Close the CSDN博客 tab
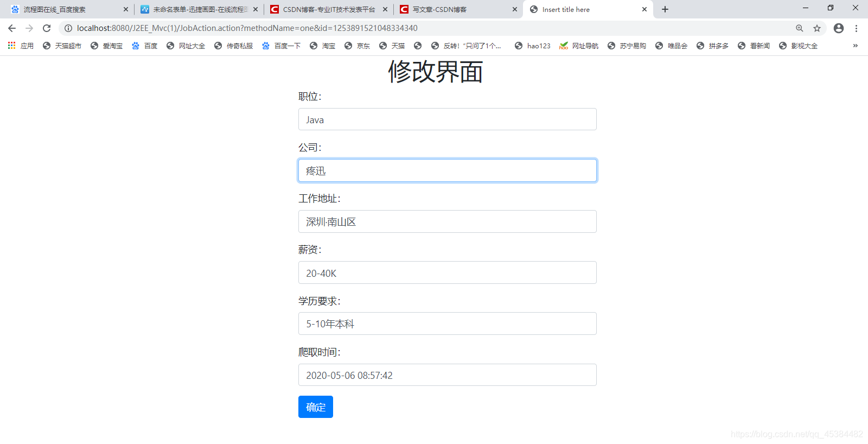This screenshot has height=444, width=868. pos(385,9)
